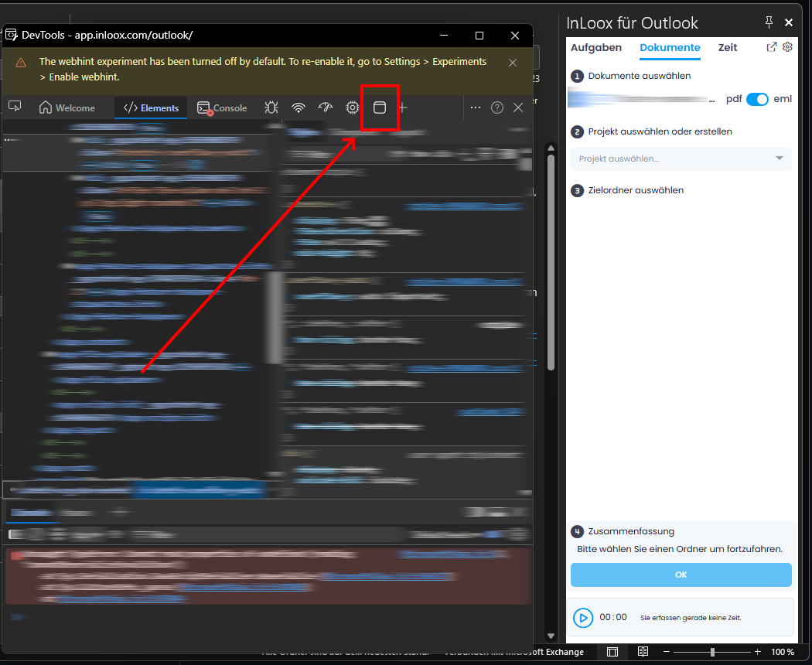Open the Performance gauge icon tab
Viewport: 812px width, 665px height.
[326, 107]
